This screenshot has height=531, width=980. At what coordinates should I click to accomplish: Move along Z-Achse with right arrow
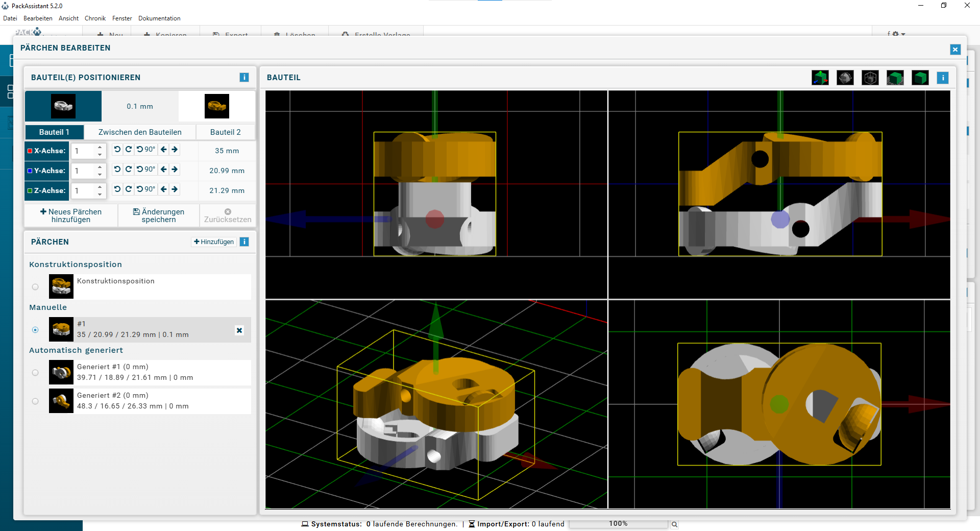pos(175,189)
